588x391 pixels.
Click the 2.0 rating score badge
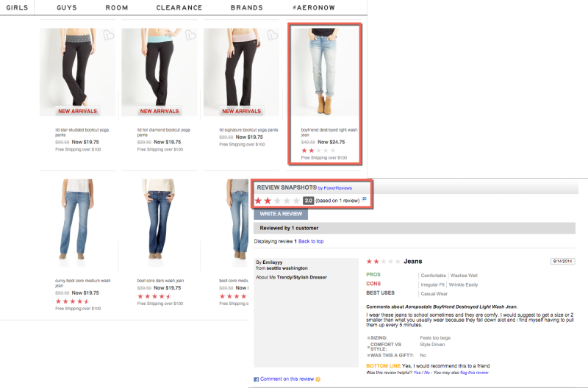(x=308, y=201)
